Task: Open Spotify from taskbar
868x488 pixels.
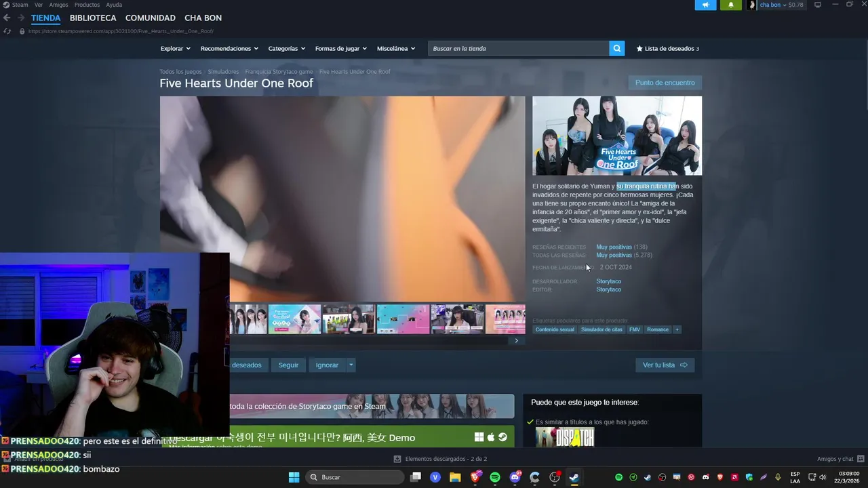Action: [x=495, y=477]
